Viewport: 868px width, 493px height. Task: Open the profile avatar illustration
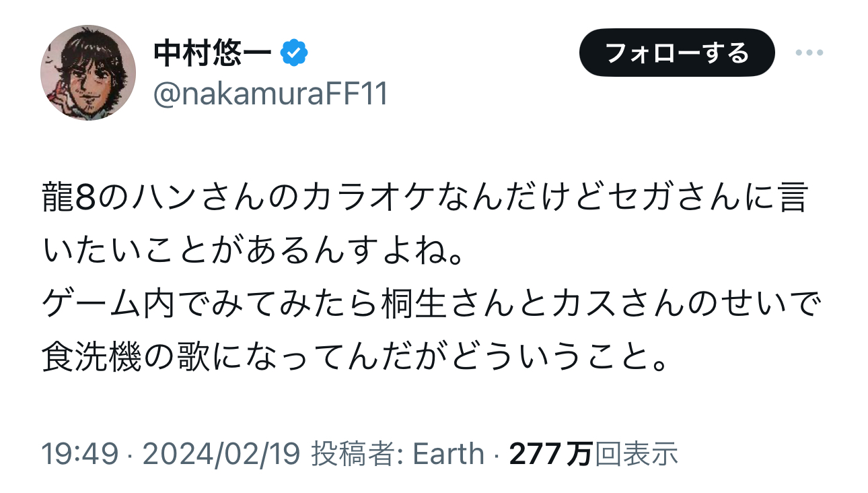click(x=88, y=73)
